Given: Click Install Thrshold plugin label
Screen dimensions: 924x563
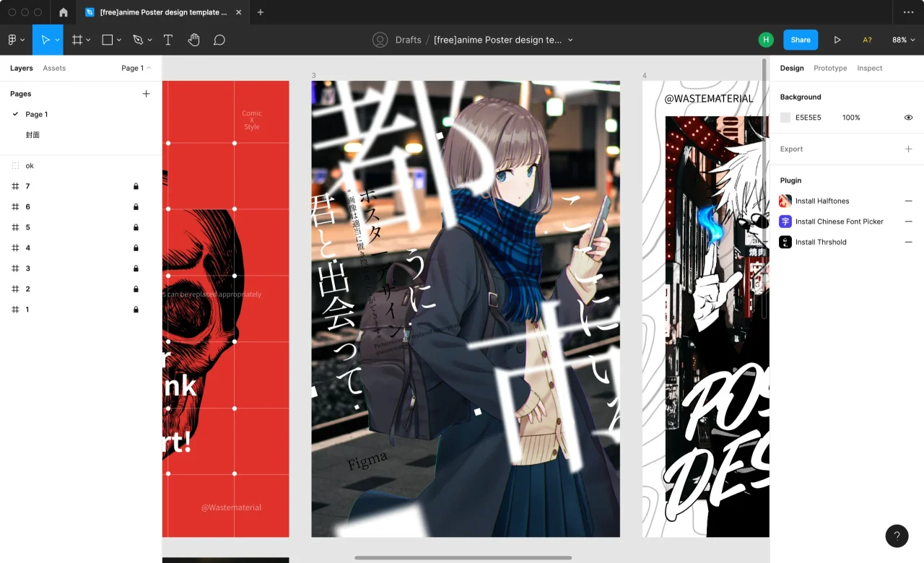Looking at the screenshot, I should coord(821,242).
